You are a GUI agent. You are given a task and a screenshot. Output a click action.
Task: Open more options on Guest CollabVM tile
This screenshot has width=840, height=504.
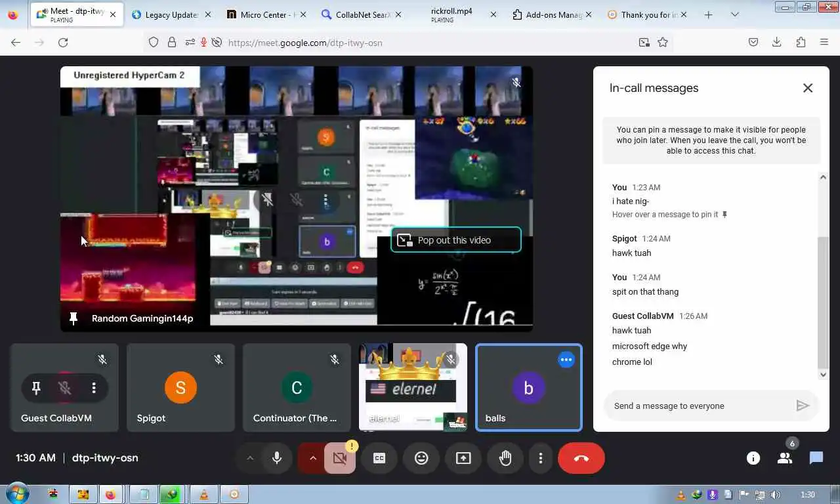[94, 388]
